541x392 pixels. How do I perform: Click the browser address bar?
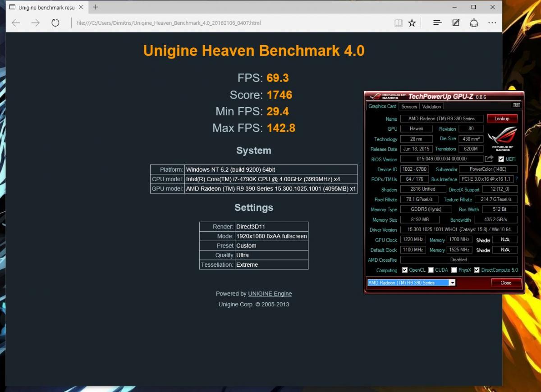click(x=230, y=23)
